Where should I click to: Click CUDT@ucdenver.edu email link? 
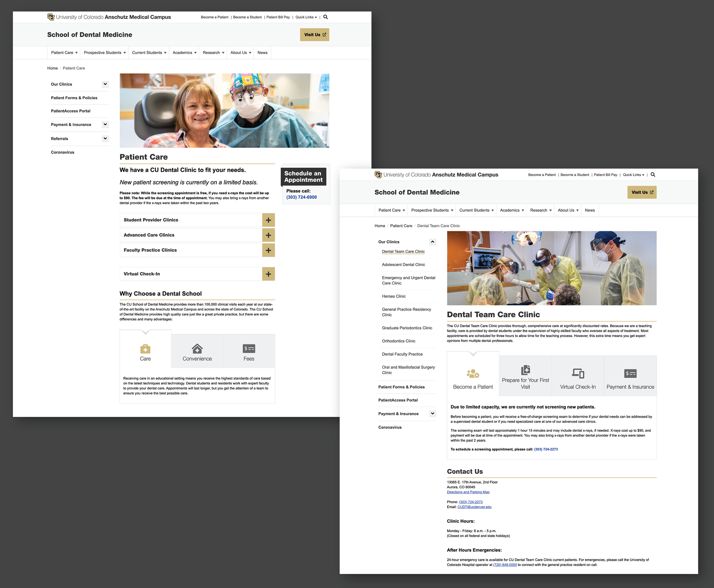point(475,507)
